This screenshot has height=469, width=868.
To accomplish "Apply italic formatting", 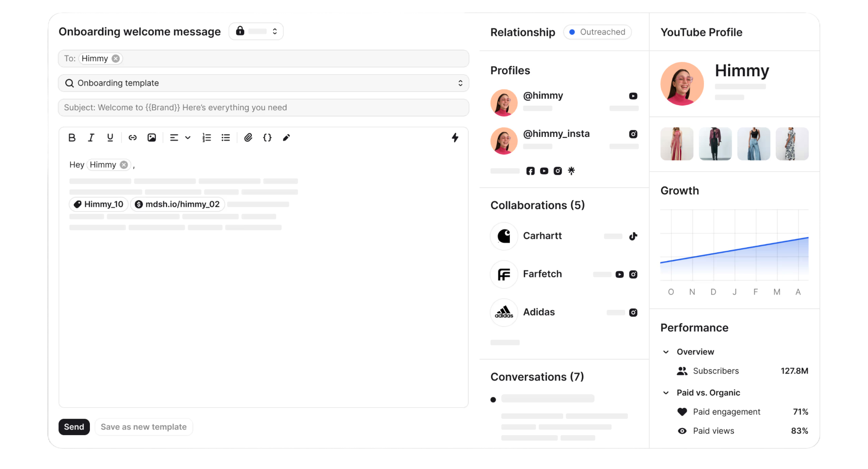I will click(x=91, y=137).
